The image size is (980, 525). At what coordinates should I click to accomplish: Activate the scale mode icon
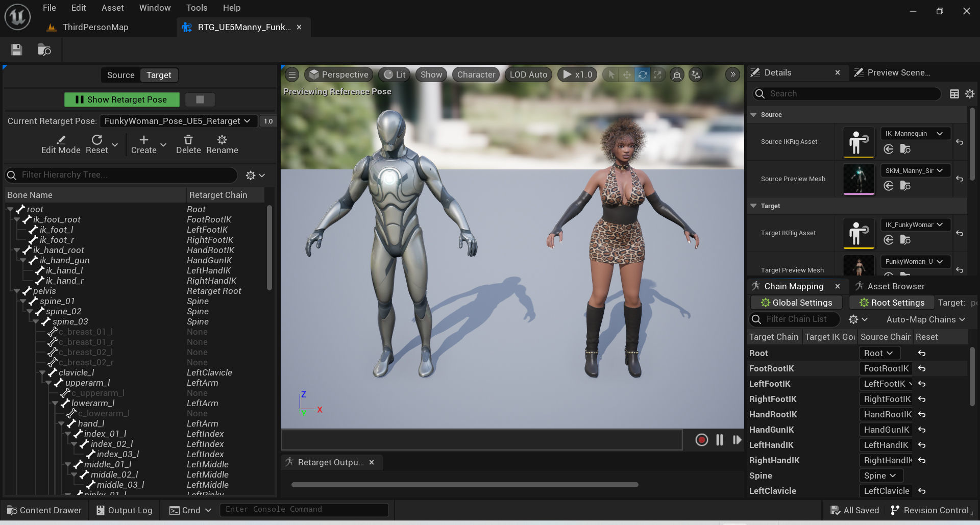[x=658, y=74]
